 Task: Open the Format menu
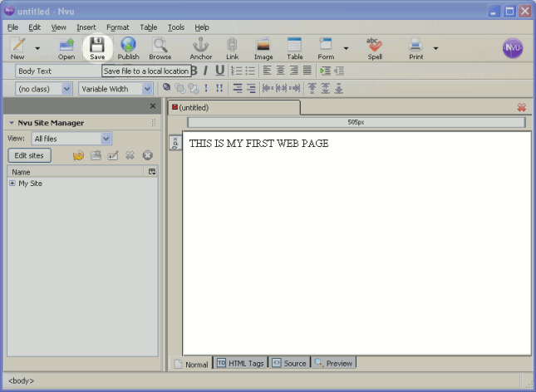coord(118,27)
